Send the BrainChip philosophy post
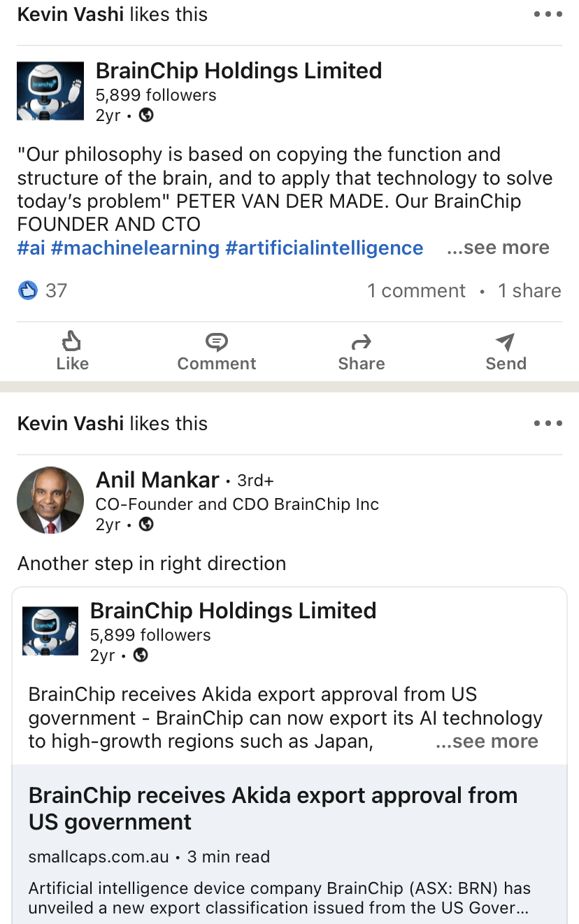The height and width of the screenshot is (924, 579). point(506,352)
